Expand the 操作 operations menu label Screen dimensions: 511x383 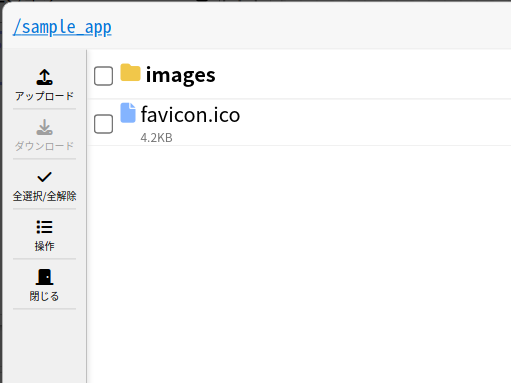click(x=44, y=246)
